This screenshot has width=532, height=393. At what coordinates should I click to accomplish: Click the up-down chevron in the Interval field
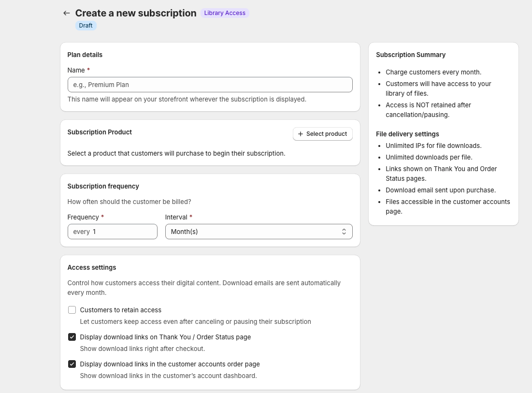coord(344,232)
